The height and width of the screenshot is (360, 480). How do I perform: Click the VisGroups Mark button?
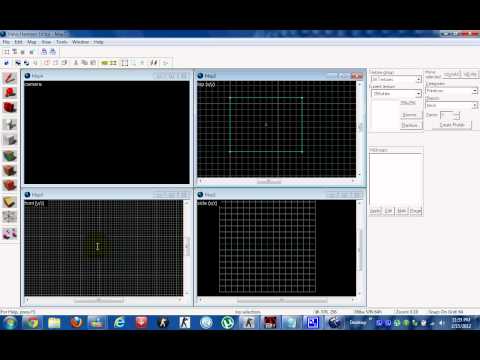(402, 211)
